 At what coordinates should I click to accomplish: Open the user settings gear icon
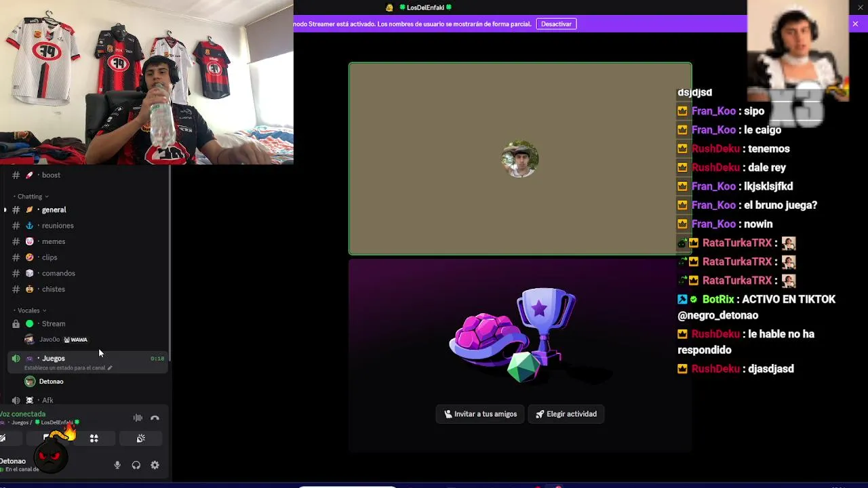(155, 465)
